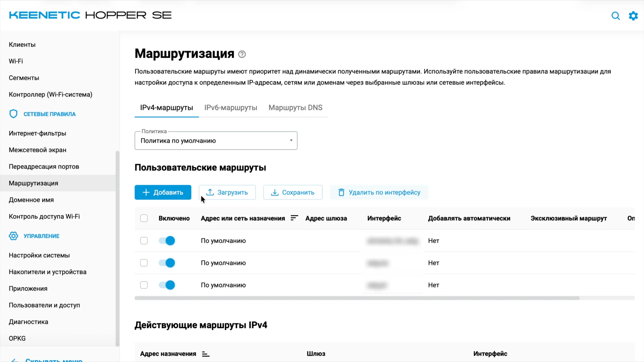Sort by Адрес или сеть назначения icon
Viewport: 644px width, 362px height.
[294, 218]
